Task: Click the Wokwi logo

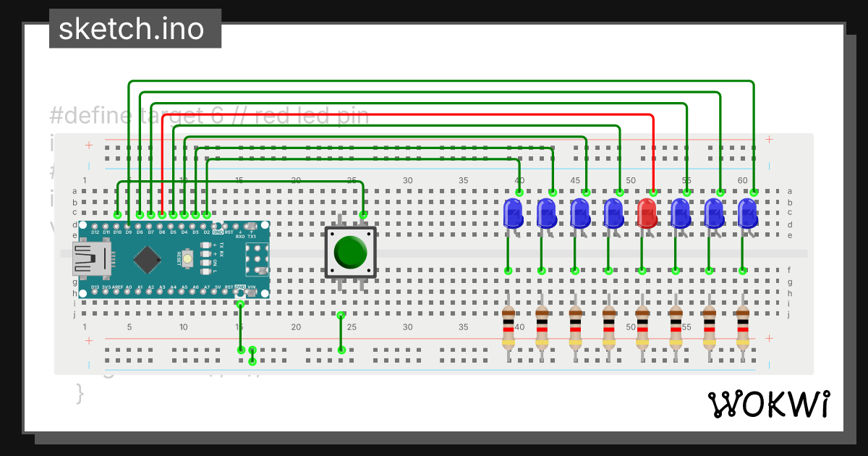Action: pyautogui.click(x=768, y=404)
